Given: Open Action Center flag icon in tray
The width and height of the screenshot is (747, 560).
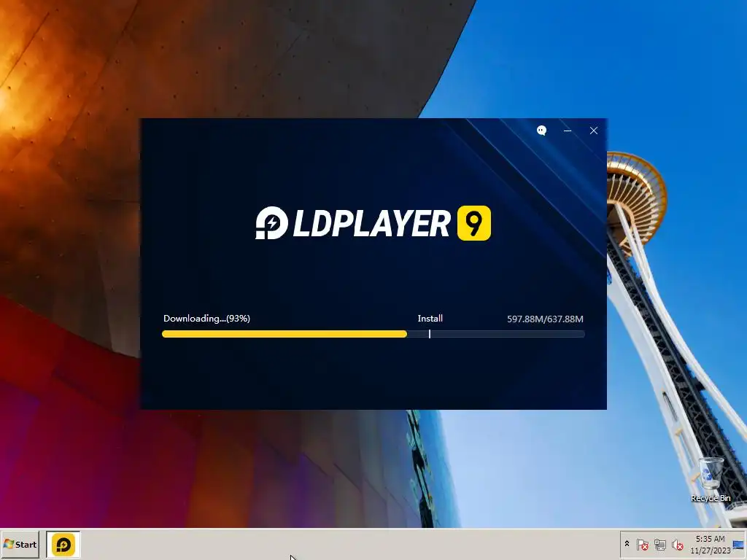Looking at the screenshot, I should (x=642, y=544).
